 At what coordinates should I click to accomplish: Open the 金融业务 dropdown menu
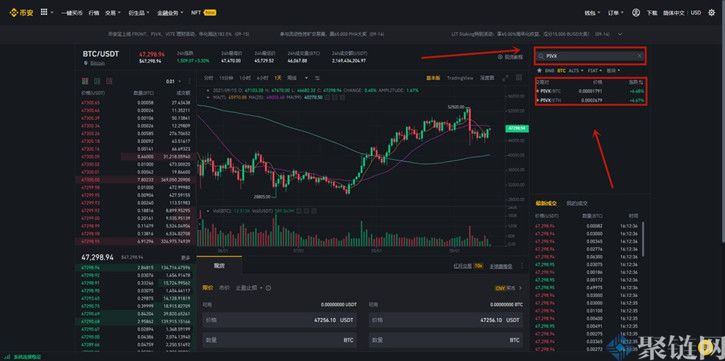170,13
